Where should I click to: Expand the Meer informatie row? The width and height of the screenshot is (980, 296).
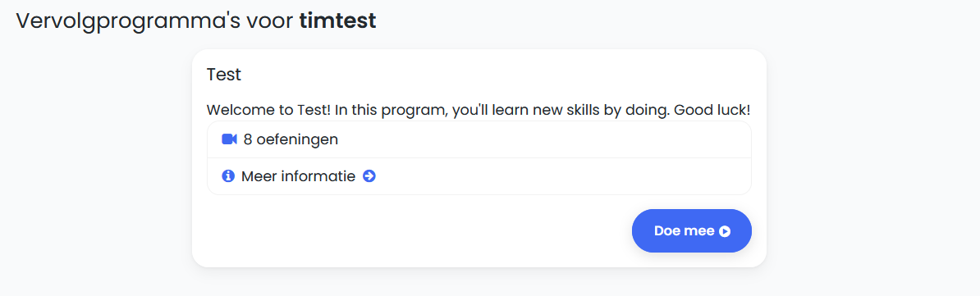click(x=479, y=176)
